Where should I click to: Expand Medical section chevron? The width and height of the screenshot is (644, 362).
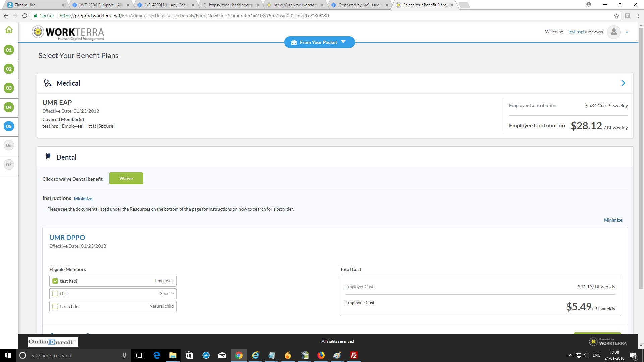[x=623, y=83]
